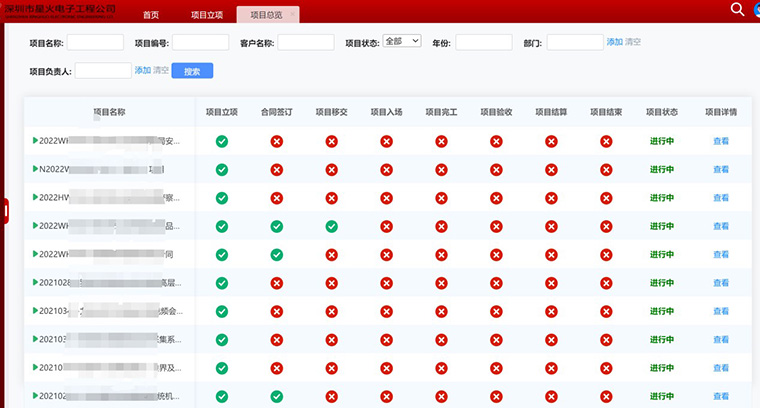Focus the 年份 input field
The width and height of the screenshot is (760, 408).
484,42
